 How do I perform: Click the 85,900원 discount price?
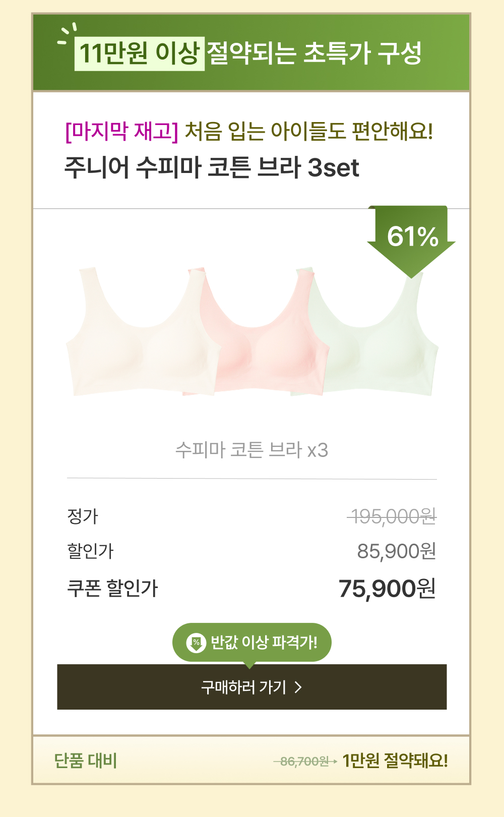click(x=396, y=551)
